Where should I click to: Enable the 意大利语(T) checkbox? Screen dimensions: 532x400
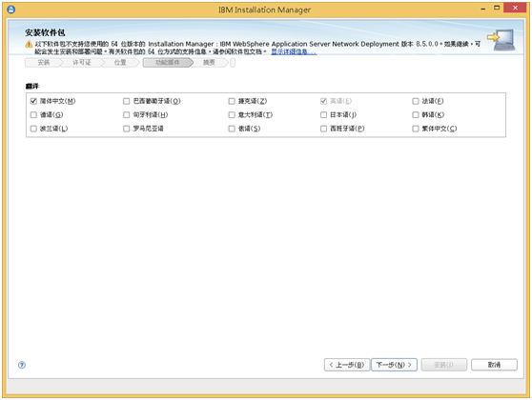click(x=232, y=115)
